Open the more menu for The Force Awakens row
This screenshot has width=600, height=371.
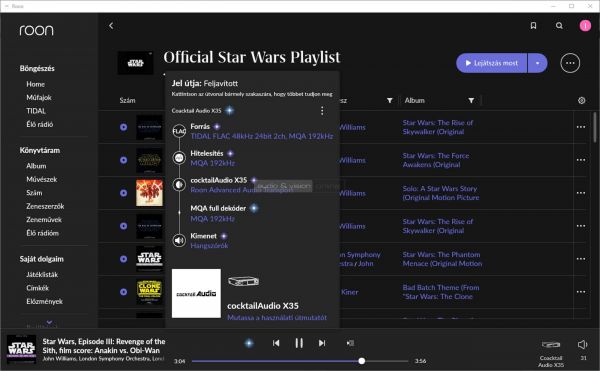point(580,160)
